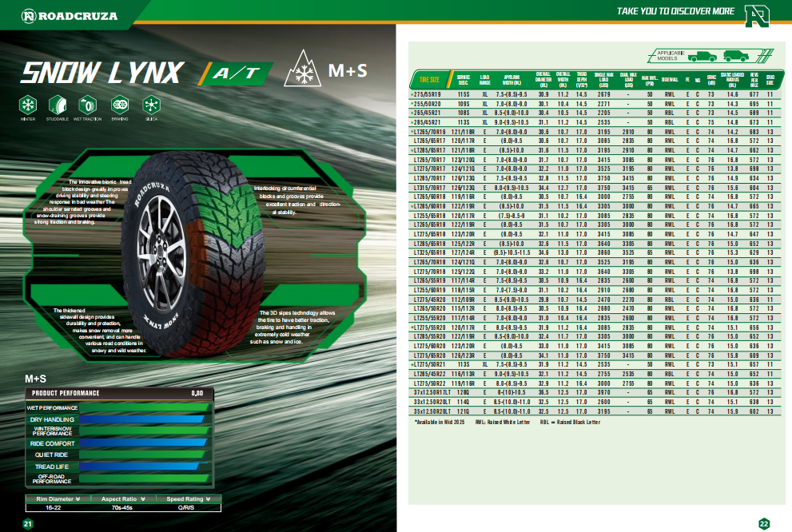Click the Wet Performance rating bar

click(145, 407)
